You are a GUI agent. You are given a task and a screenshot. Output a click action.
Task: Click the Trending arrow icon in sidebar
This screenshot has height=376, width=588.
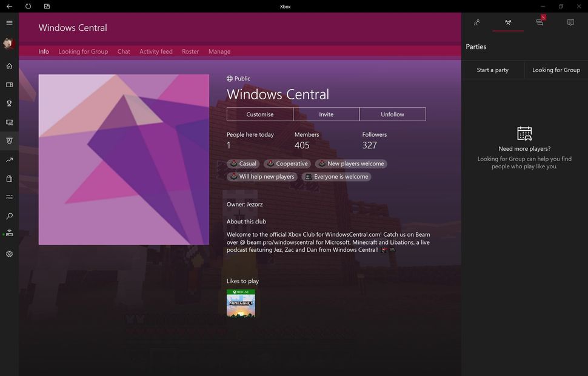coord(8,159)
